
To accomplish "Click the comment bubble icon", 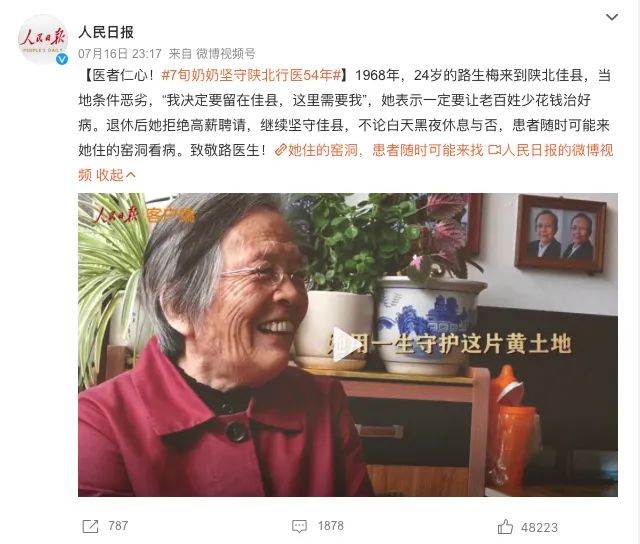I will tap(299, 526).
